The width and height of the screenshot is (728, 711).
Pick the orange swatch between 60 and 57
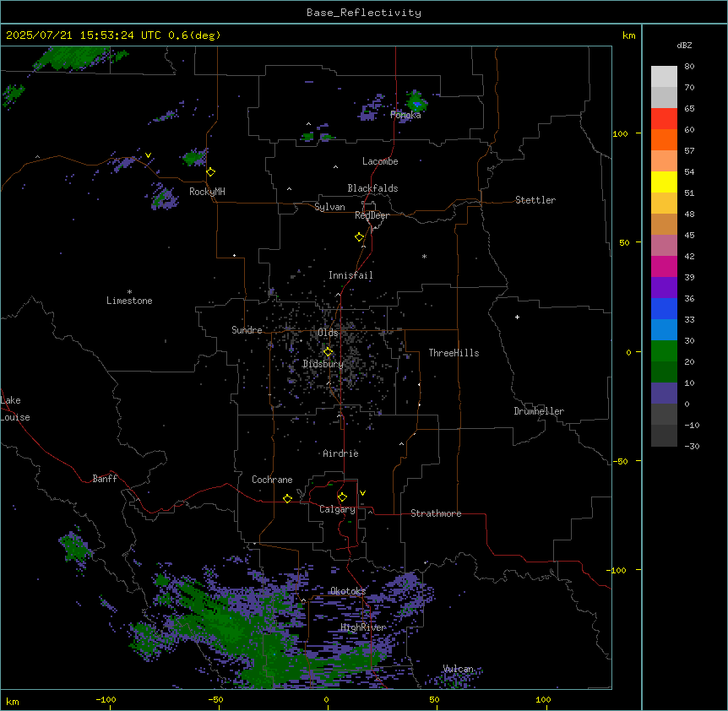click(x=664, y=139)
